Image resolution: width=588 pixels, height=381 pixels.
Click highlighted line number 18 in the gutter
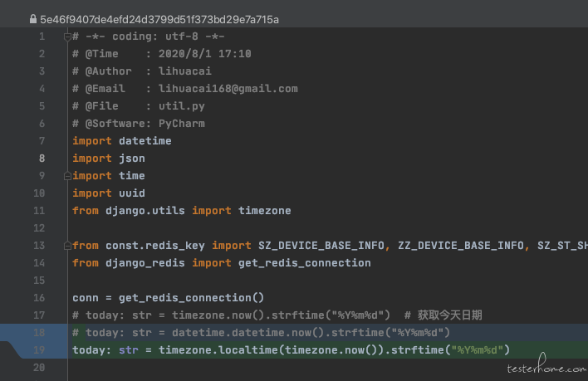[39, 333]
